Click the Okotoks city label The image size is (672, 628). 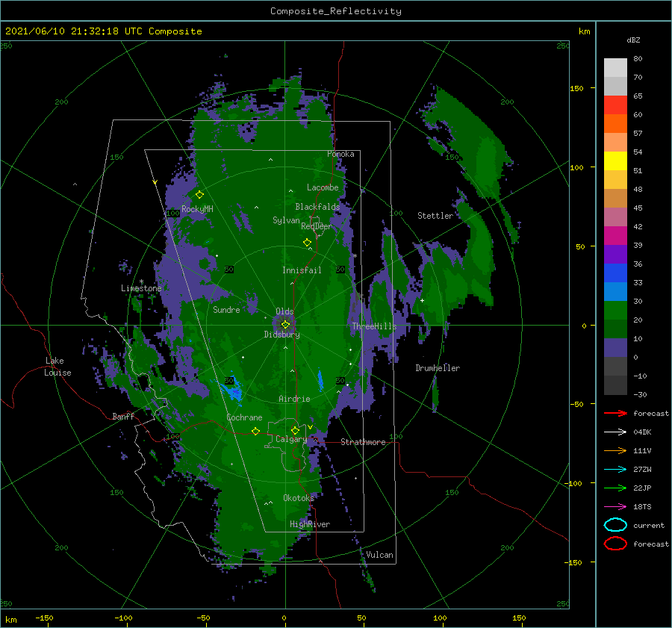(x=299, y=498)
